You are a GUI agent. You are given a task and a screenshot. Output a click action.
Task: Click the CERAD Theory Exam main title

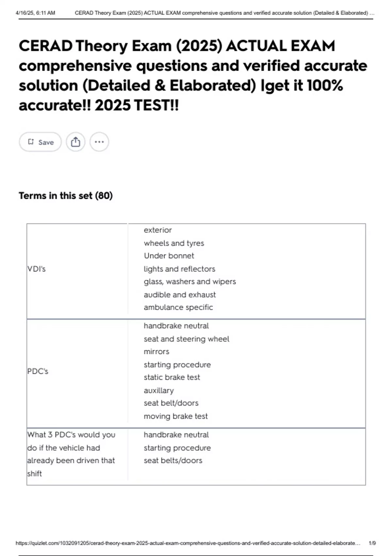193,75
